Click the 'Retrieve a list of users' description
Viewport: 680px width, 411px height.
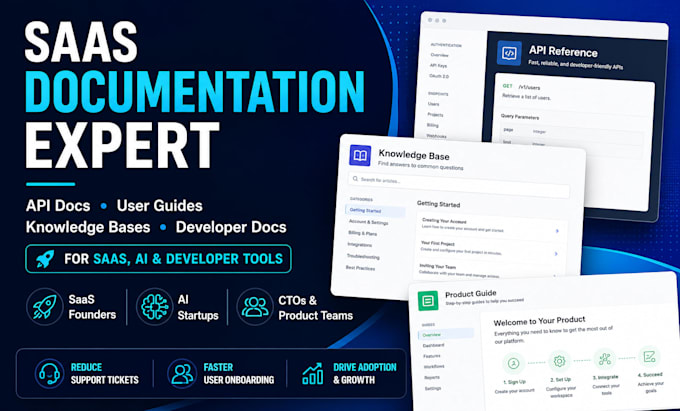click(x=526, y=97)
